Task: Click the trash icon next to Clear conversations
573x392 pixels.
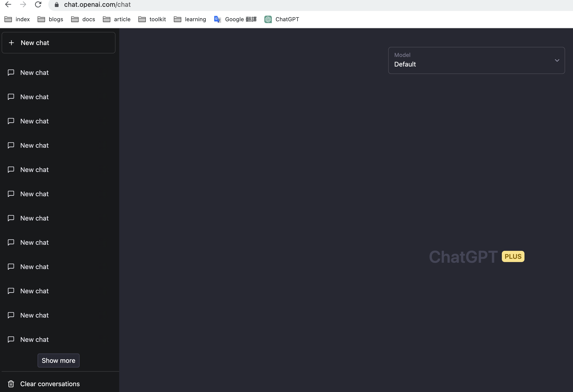Action: [11, 384]
